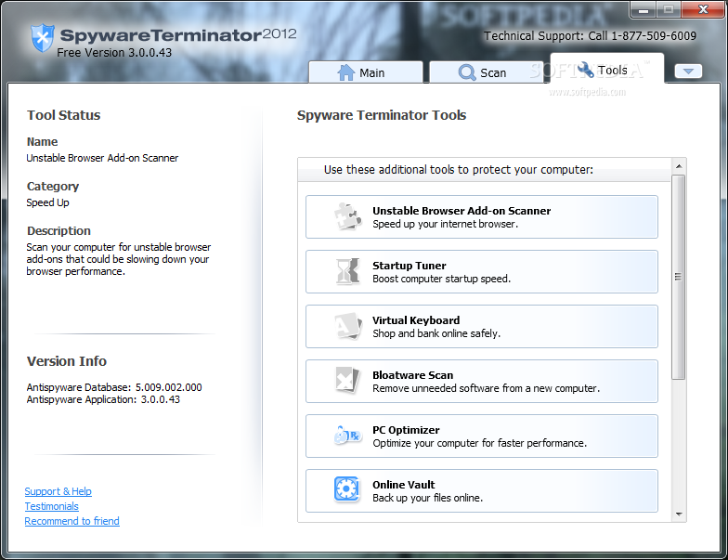Select the Tools tab label

[x=613, y=71]
